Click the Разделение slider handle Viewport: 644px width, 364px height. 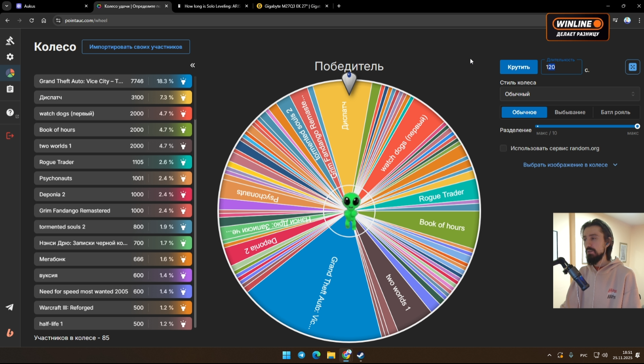coord(637,126)
